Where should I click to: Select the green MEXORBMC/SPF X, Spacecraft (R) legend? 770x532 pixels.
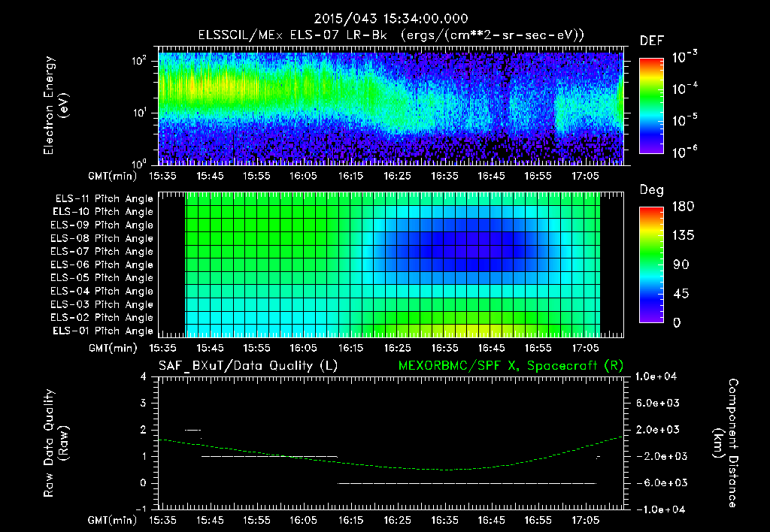point(511,366)
